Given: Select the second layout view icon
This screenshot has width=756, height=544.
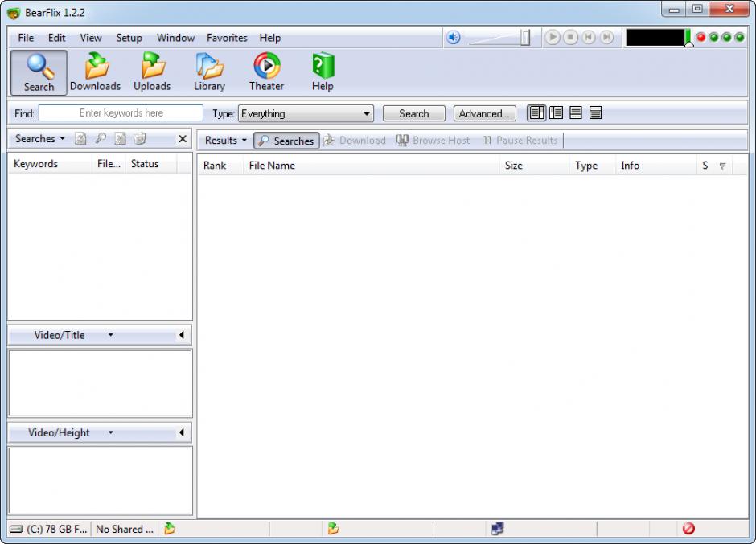Looking at the screenshot, I should [556, 112].
